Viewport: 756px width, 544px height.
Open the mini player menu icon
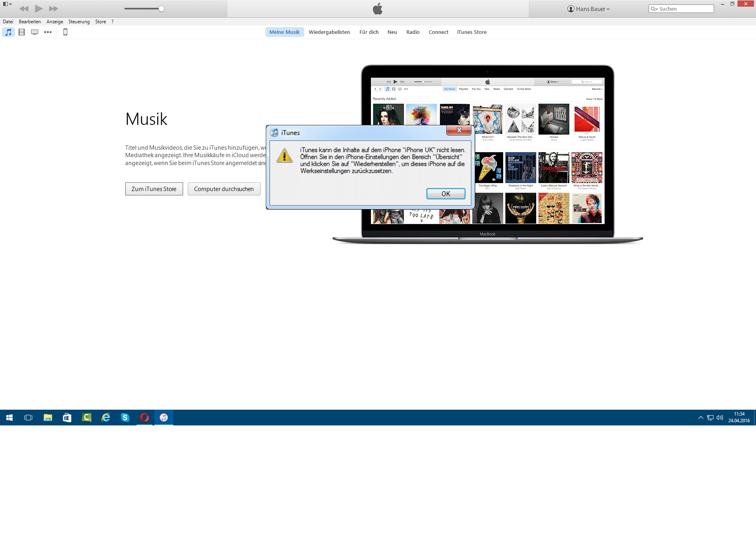point(7,4)
